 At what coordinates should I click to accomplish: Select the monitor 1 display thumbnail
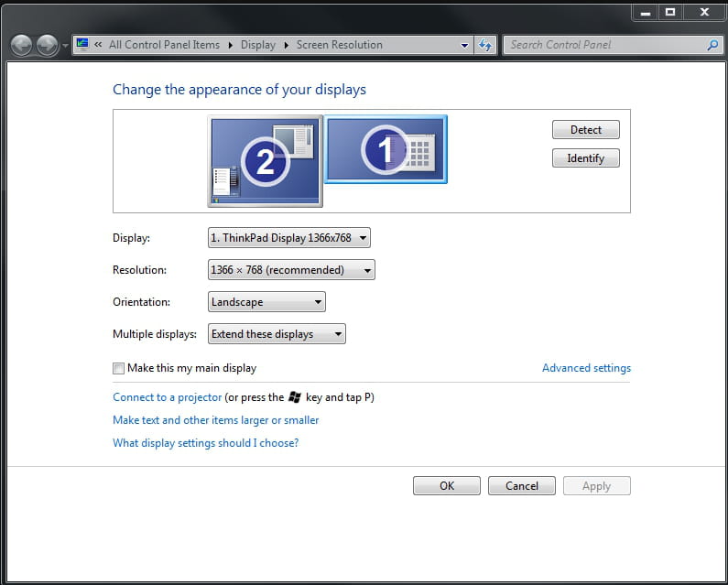(x=386, y=149)
